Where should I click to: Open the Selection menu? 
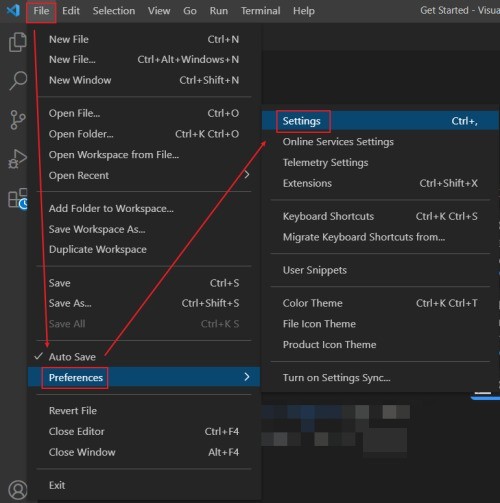(114, 11)
